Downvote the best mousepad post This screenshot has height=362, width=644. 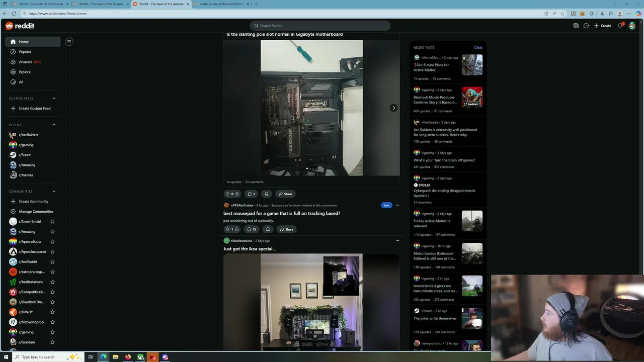(237, 229)
